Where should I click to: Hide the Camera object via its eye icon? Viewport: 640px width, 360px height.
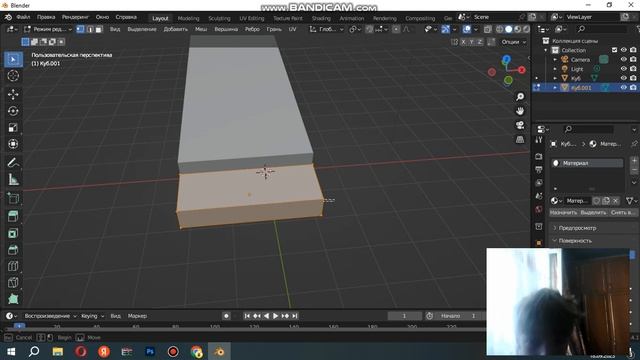coord(624,59)
